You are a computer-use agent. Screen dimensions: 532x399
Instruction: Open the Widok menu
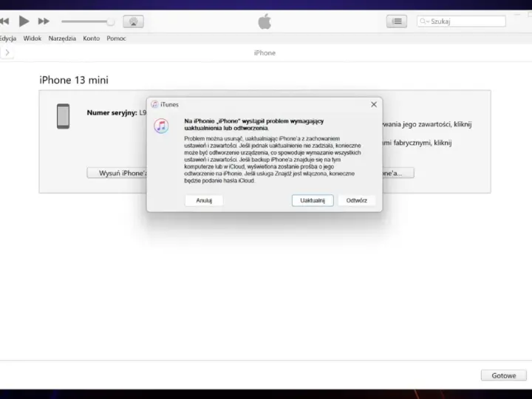[x=33, y=38]
